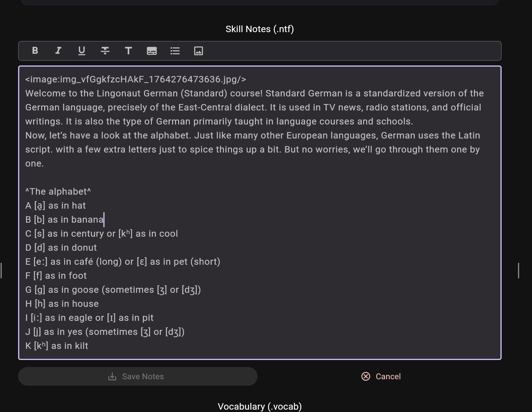Cancel editing the skill notes
Viewport: 532px width, 412px height.
coord(381,376)
